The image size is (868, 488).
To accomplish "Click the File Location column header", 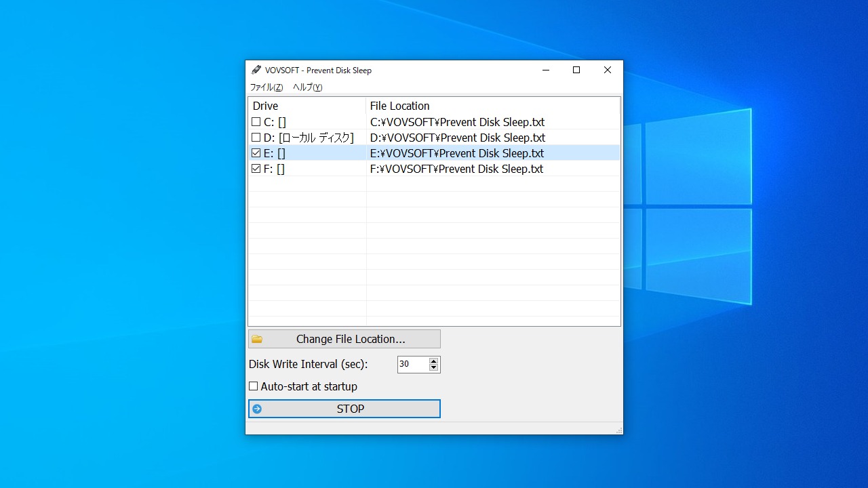I will [493, 106].
